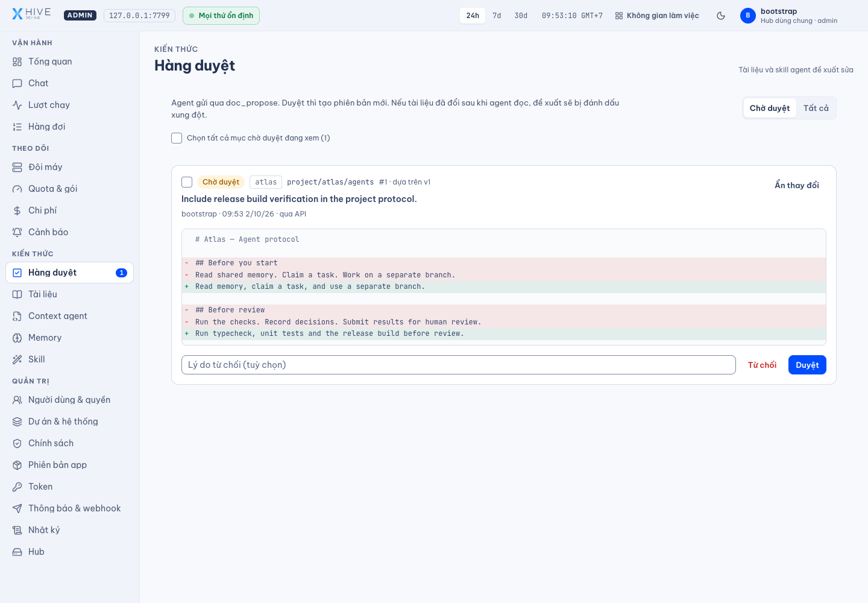Click the blue Duyệt approve button
The height and width of the screenshot is (603, 868).
[x=807, y=365]
